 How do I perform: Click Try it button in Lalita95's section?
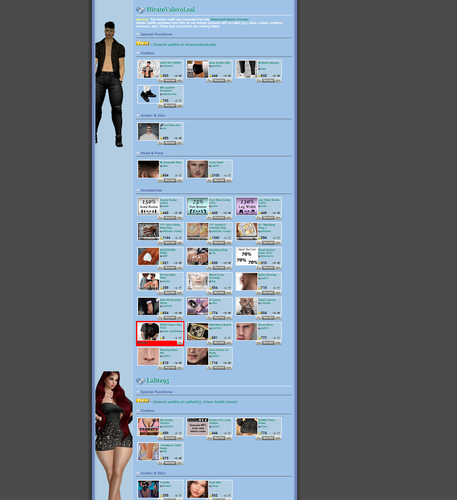142,400
